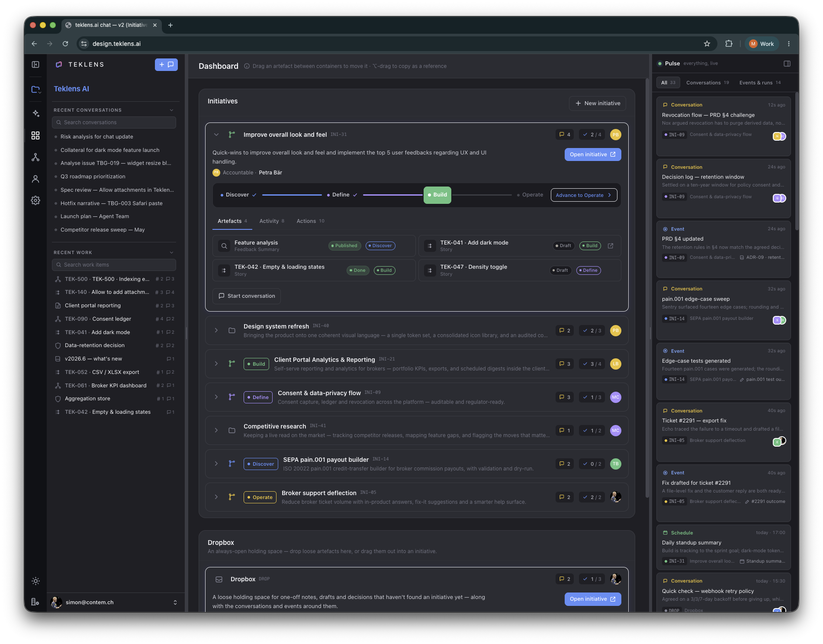
Task: Expand SEPA pain.001 payout builder
Action: click(x=216, y=464)
